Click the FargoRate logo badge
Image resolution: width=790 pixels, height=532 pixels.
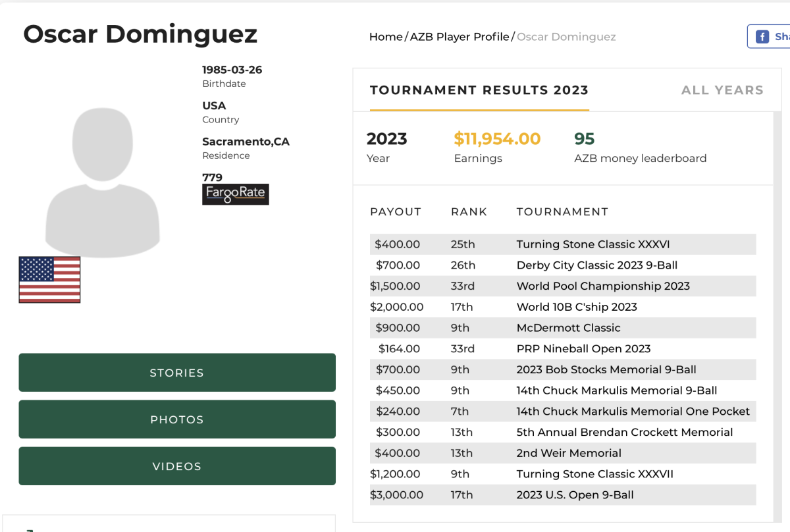tap(235, 194)
